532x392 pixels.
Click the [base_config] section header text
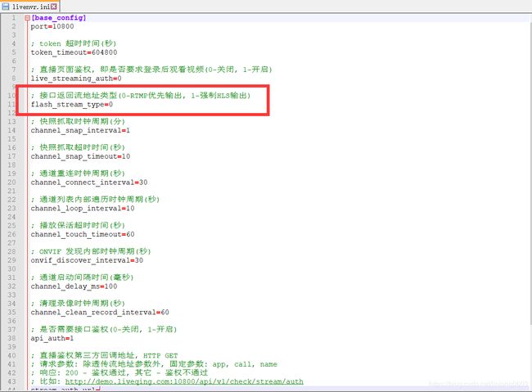[x=58, y=18]
